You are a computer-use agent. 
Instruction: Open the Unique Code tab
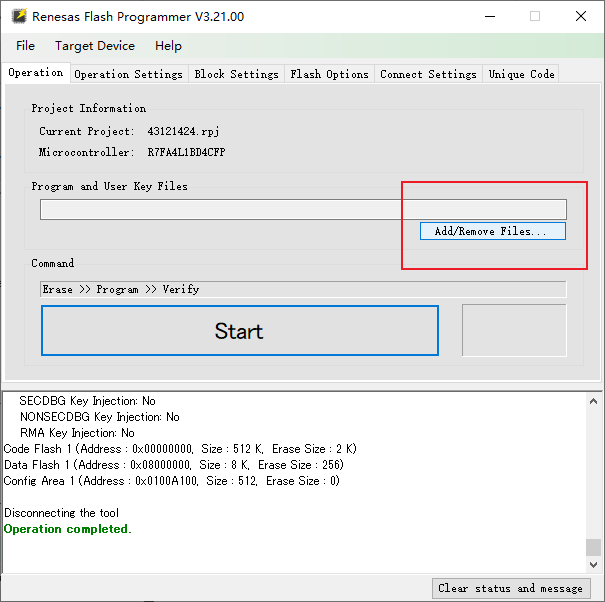[521, 74]
